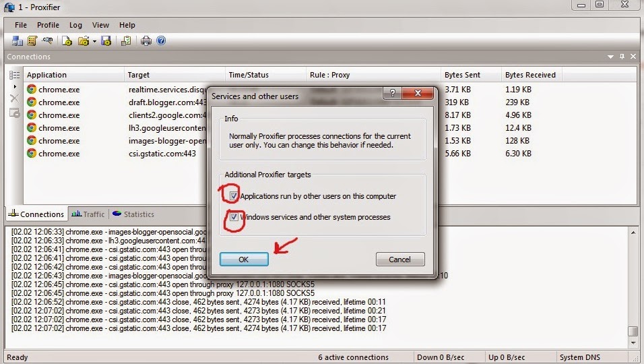
Task: Click the Proxifier app icon in title bar
Action: coord(9,7)
